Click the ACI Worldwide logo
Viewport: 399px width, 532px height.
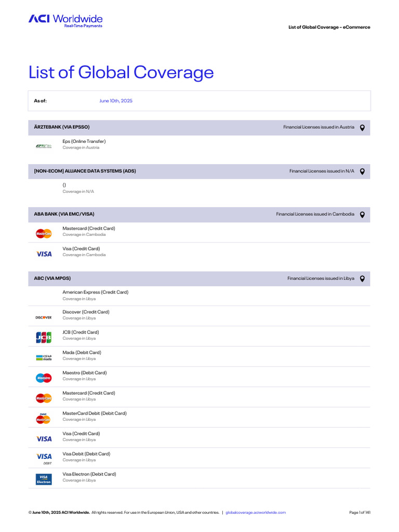tap(65, 21)
